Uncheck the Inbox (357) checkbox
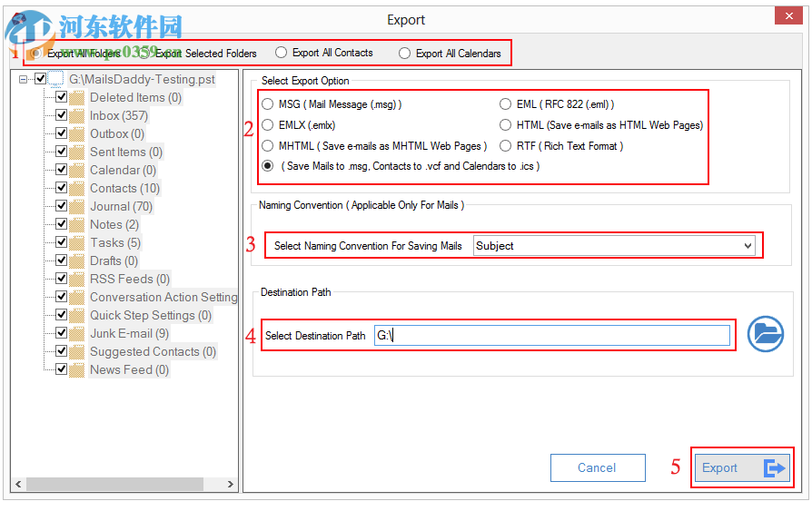812x511 pixels. point(61,115)
